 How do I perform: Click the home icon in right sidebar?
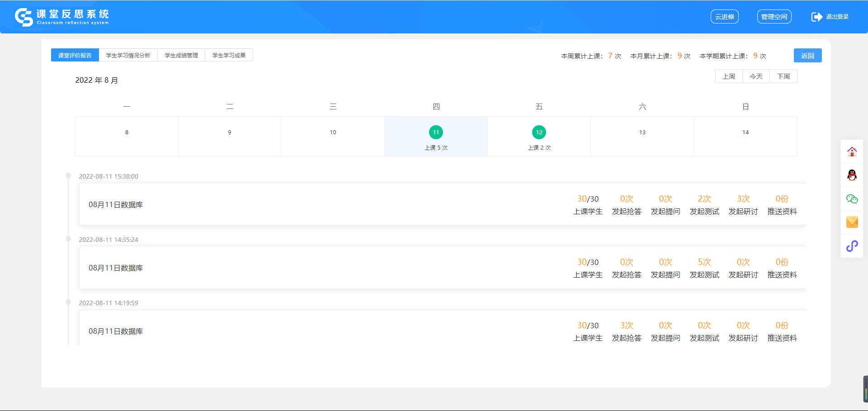tap(852, 152)
